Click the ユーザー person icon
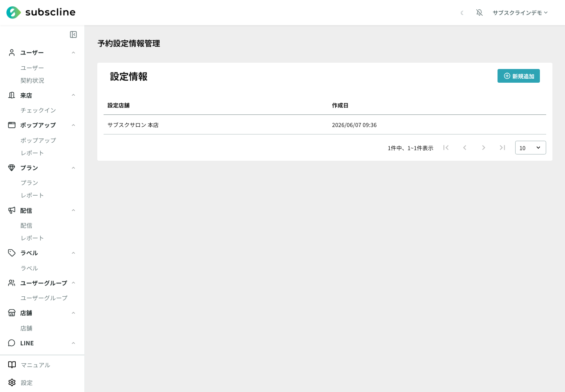Viewport: 565px width, 392px height. (12, 53)
